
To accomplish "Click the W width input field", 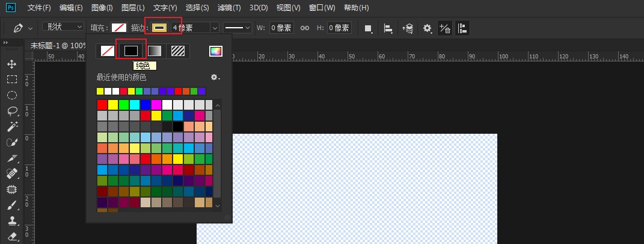I will (x=281, y=28).
